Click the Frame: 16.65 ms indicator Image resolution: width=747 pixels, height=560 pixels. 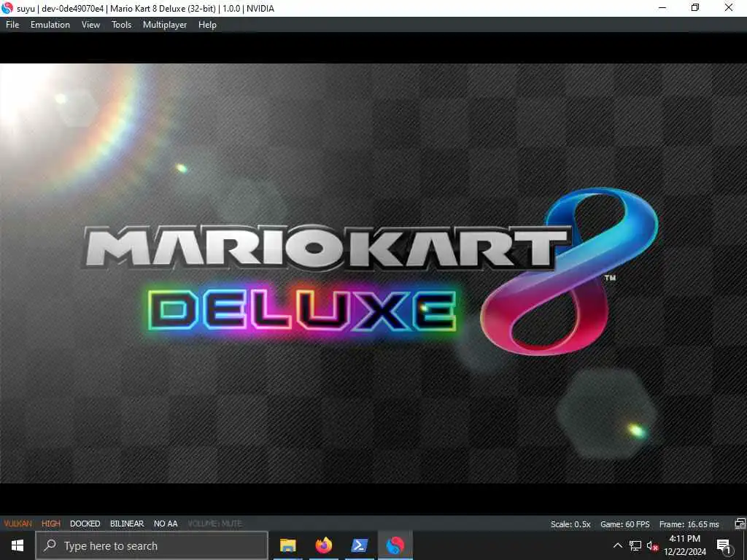pos(689,524)
